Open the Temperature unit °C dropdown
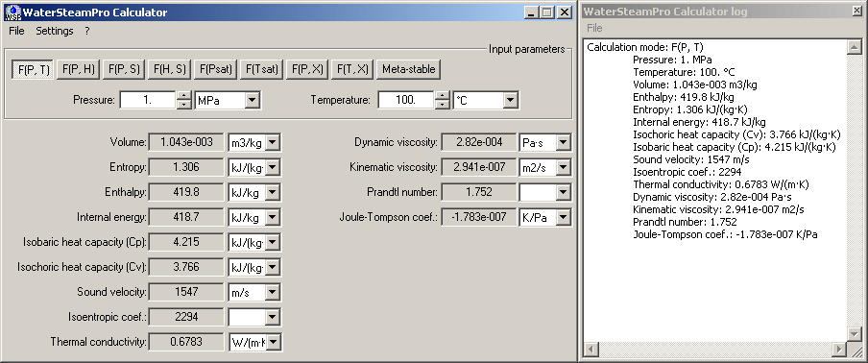The height and width of the screenshot is (363, 868). pyautogui.click(x=511, y=100)
